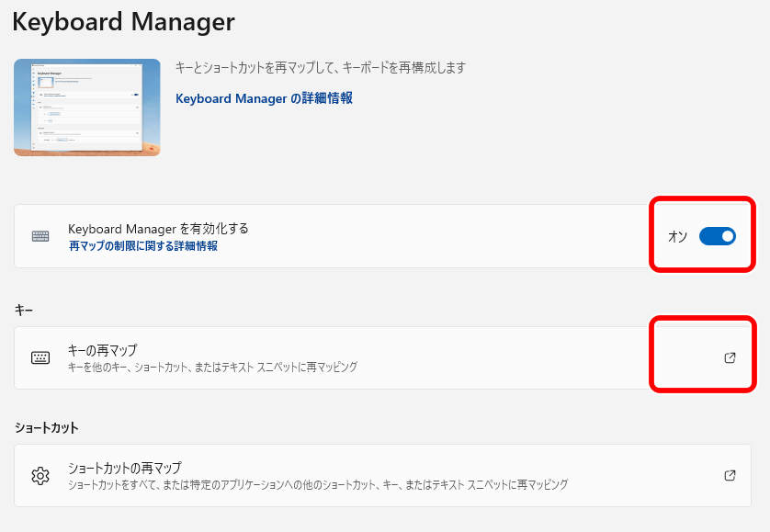The image size is (770, 532).
Task: Disable the Keyboard Manager toggle
Action: 718,236
